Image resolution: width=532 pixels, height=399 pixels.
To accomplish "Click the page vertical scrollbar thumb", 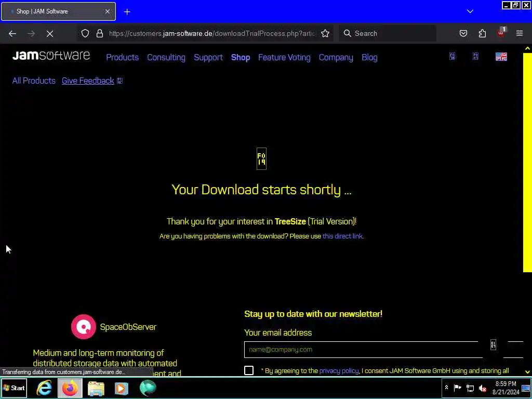I will pyautogui.click(x=527, y=162).
